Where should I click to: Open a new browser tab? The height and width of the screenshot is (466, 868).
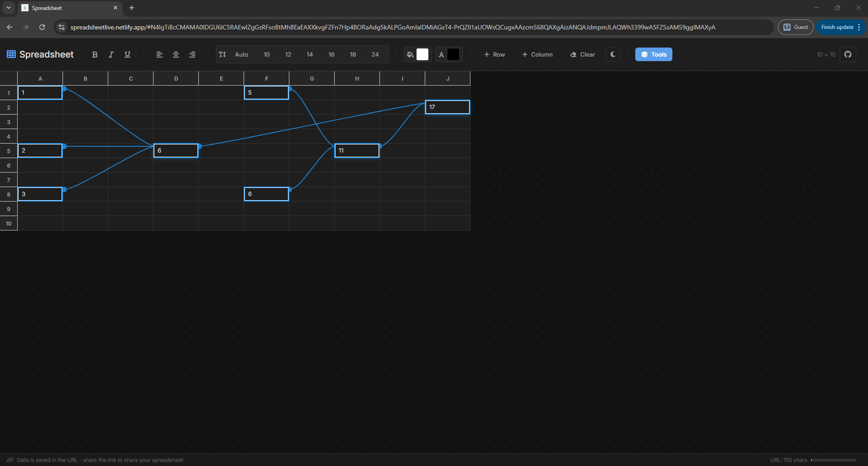[x=132, y=8]
